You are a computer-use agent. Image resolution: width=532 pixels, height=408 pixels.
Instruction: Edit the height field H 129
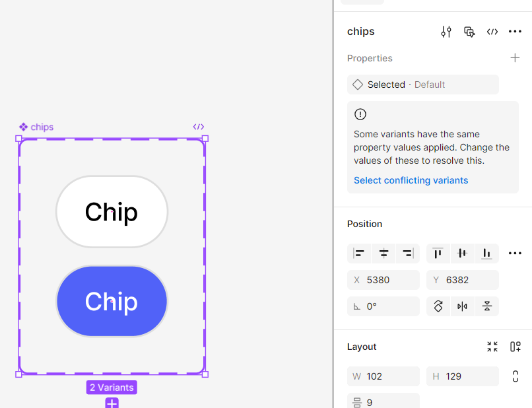coord(463,376)
